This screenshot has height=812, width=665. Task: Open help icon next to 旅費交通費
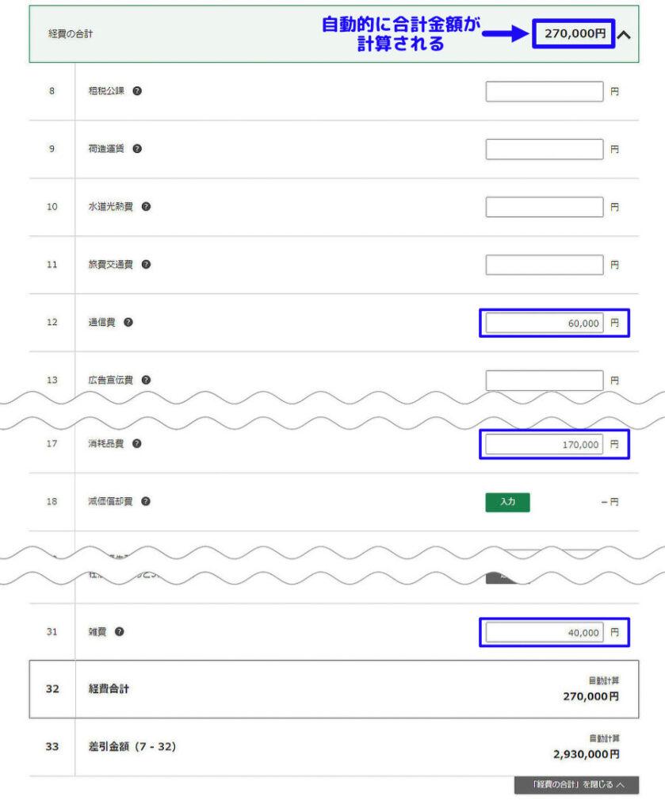146,265
